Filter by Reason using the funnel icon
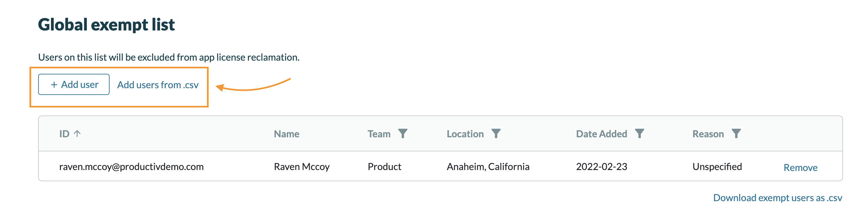 pos(736,133)
